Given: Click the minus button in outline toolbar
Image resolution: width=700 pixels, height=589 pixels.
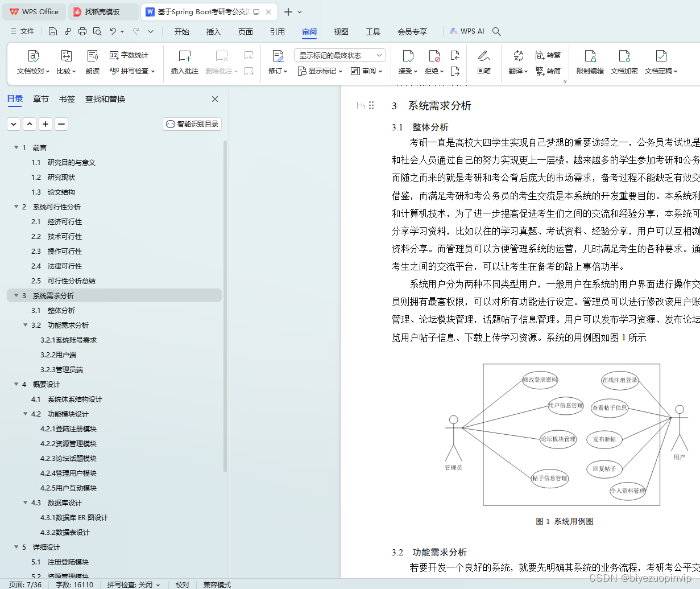Looking at the screenshot, I should point(61,123).
